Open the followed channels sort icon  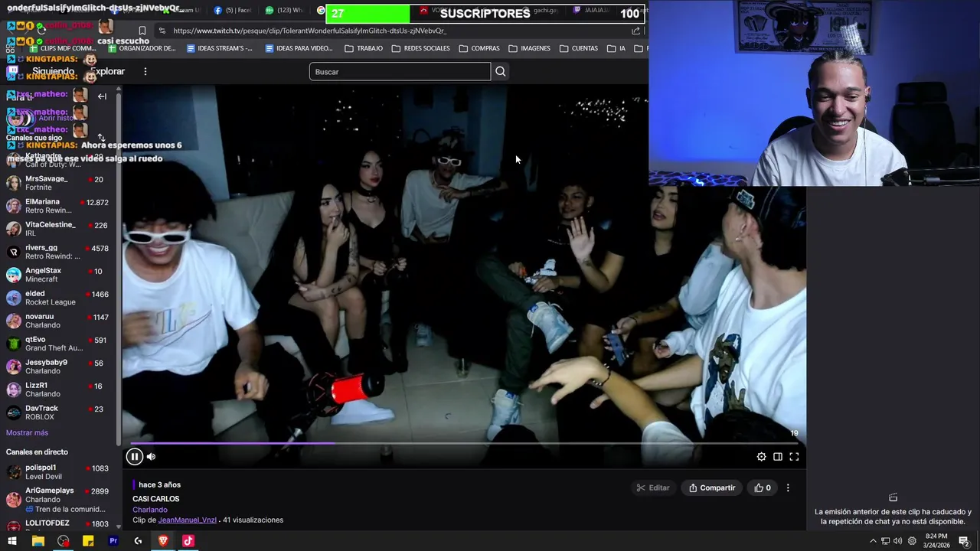click(101, 138)
